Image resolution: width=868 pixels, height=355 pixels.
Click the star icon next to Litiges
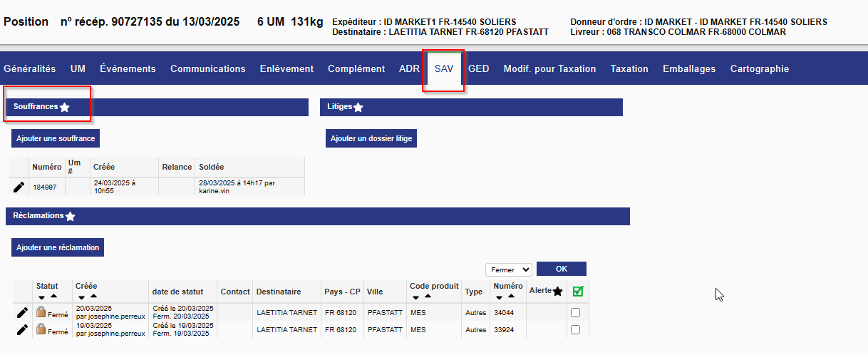coord(358,107)
